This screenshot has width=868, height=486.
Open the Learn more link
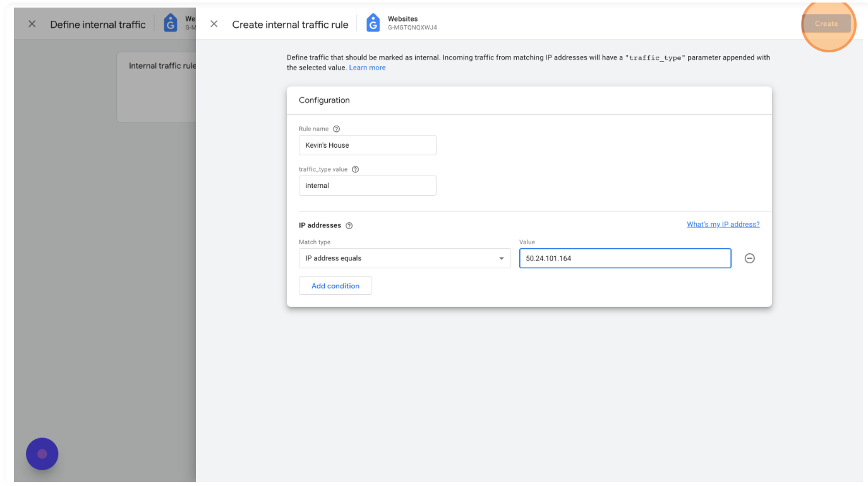pos(367,68)
